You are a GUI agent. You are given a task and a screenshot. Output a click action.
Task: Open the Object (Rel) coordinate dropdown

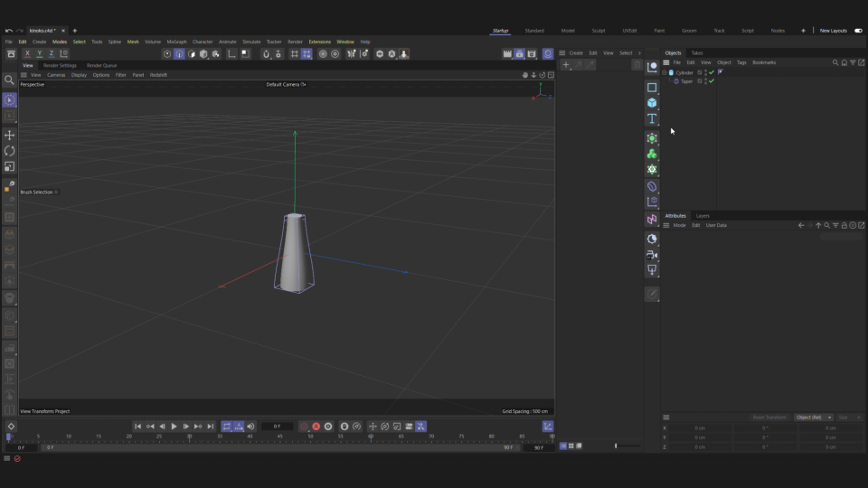tap(814, 418)
